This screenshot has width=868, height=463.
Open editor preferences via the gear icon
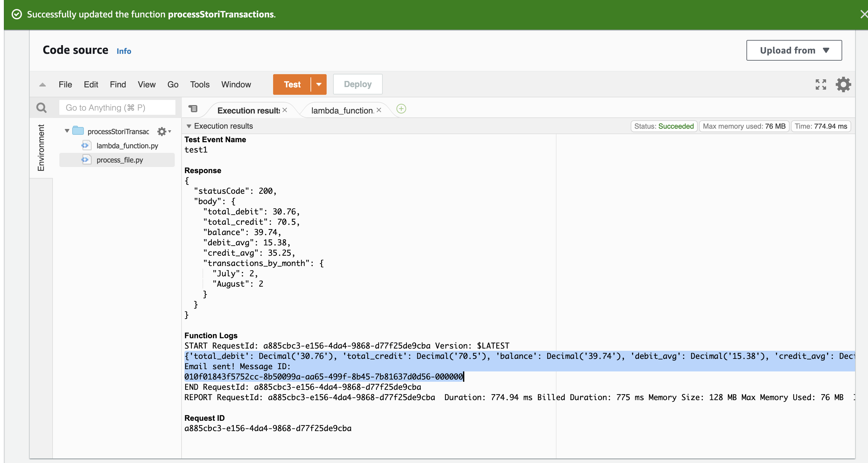[x=843, y=84]
